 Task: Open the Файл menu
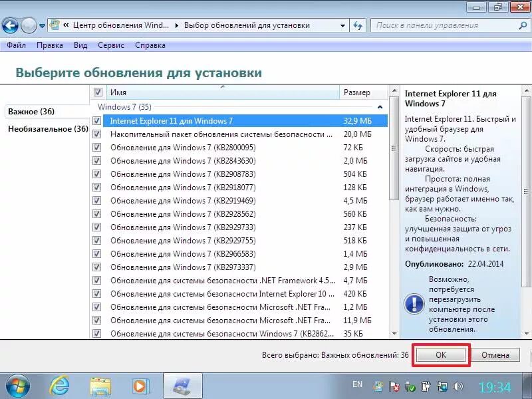coord(16,45)
